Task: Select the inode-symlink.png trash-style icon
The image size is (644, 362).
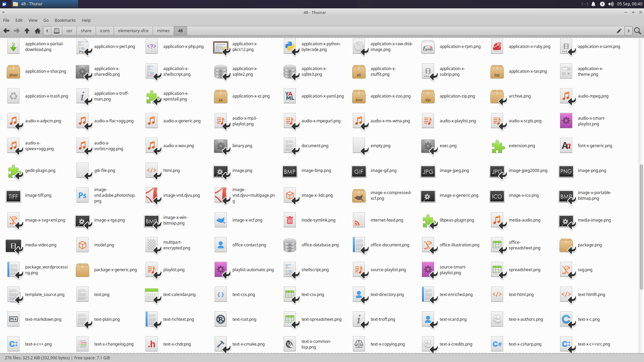Action: click(289, 220)
